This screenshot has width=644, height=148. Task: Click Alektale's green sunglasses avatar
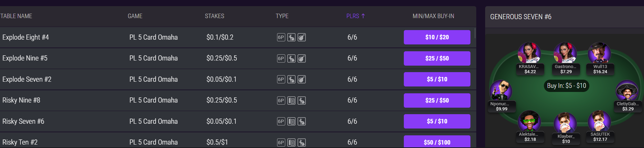click(529, 121)
